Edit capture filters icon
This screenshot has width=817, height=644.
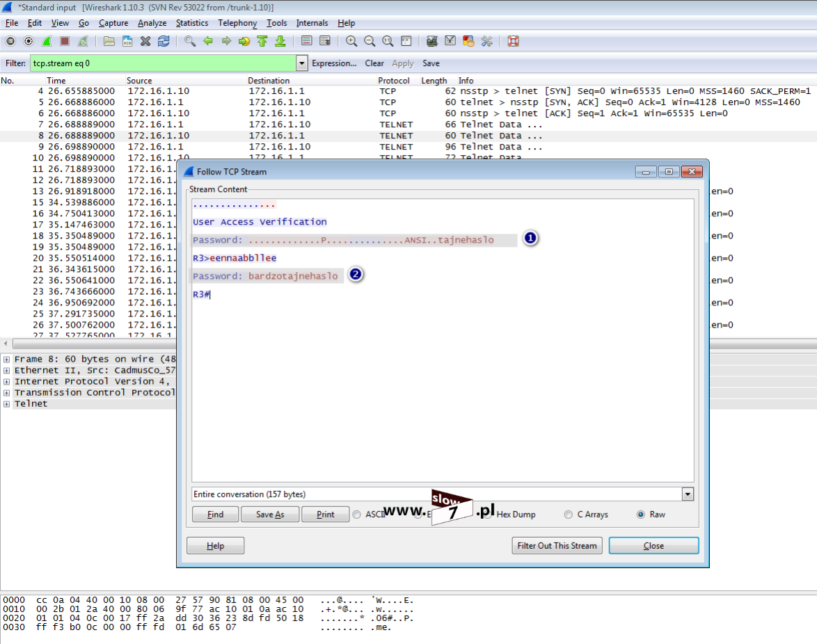[x=432, y=41]
